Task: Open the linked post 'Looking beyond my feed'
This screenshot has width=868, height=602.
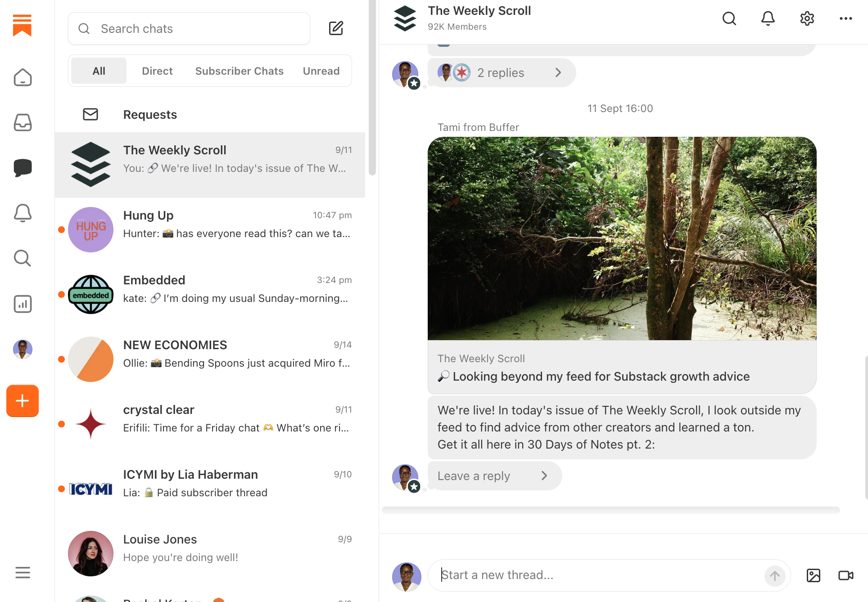Action: [622, 367]
